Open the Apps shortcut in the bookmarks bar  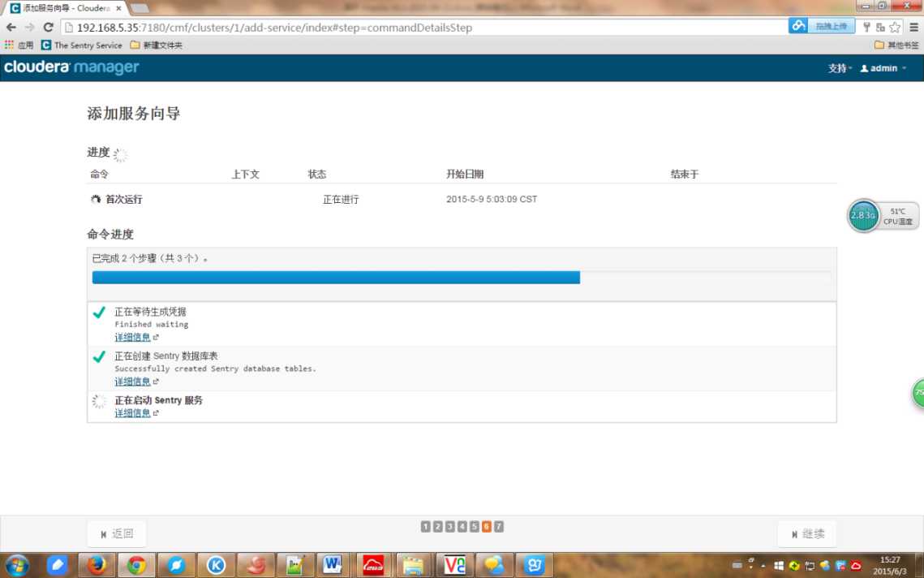point(19,45)
